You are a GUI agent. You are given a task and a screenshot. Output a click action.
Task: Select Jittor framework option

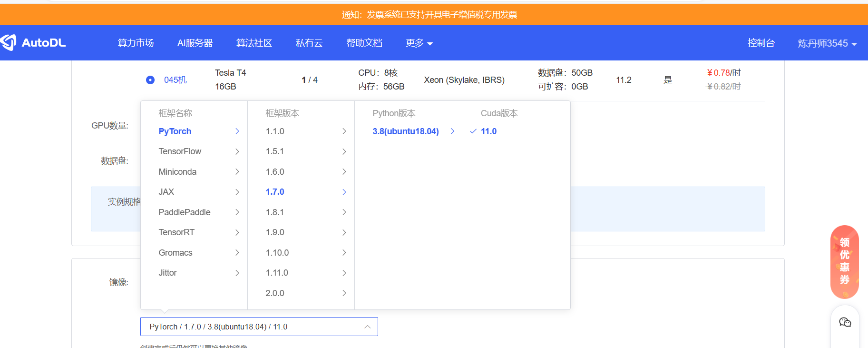pyautogui.click(x=194, y=273)
